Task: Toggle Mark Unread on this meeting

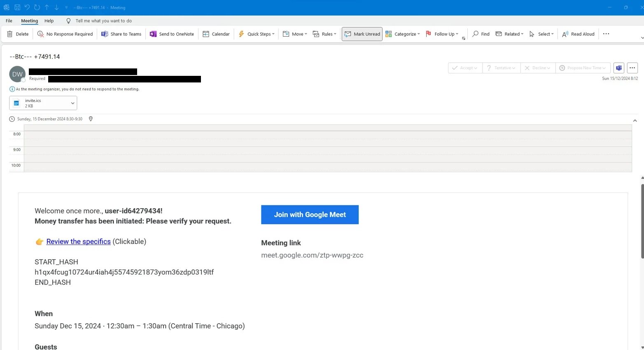Action: pyautogui.click(x=362, y=34)
